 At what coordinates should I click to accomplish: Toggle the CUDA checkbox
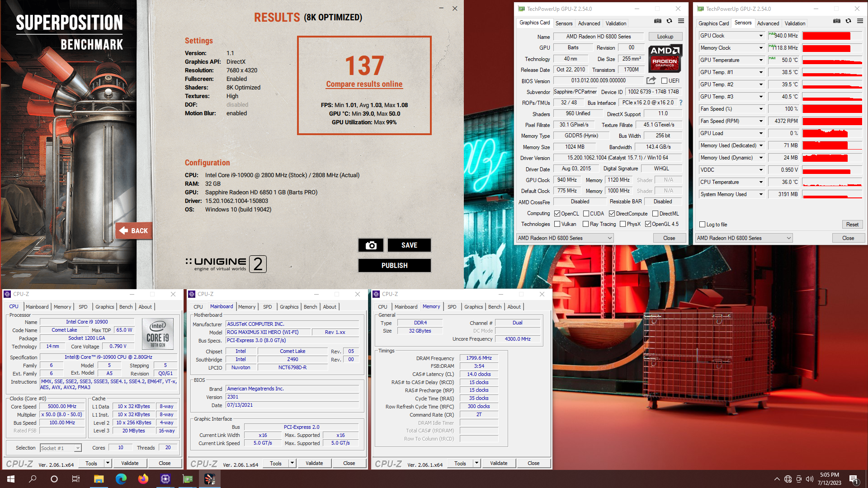(586, 214)
